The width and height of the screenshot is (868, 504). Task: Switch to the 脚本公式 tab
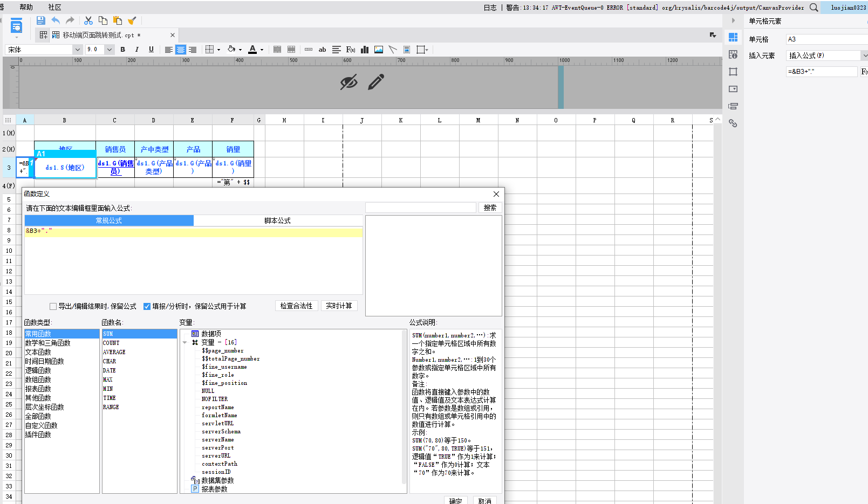click(277, 220)
